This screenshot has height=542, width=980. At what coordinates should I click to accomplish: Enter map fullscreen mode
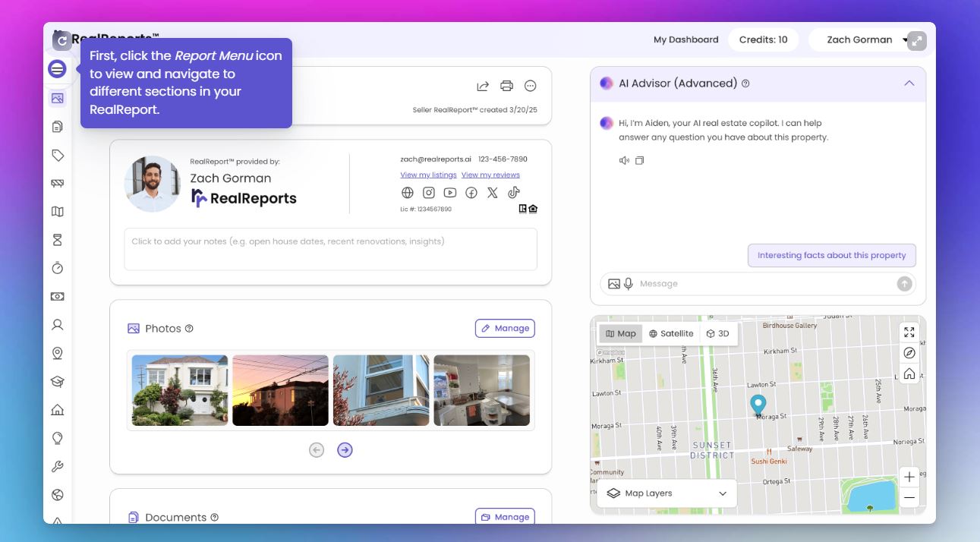[909, 332]
